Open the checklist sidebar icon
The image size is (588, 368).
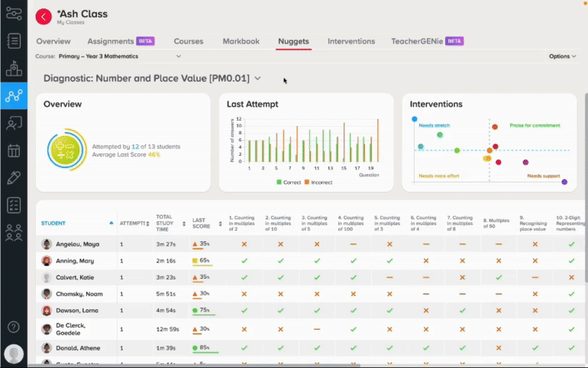click(x=14, y=205)
